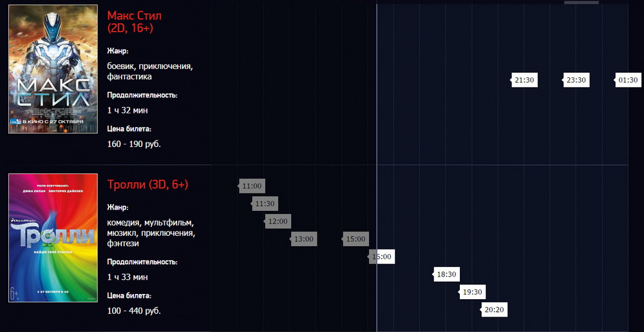
Task: Click the Макс Стил ticket price 160 - 190 руб.
Action: coord(134,144)
